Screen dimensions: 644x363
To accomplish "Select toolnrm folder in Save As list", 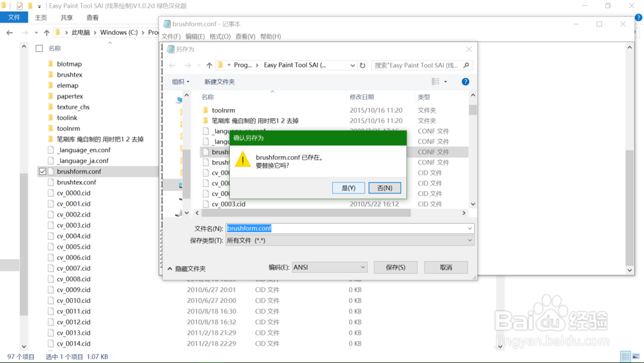I will [x=223, y=110].
